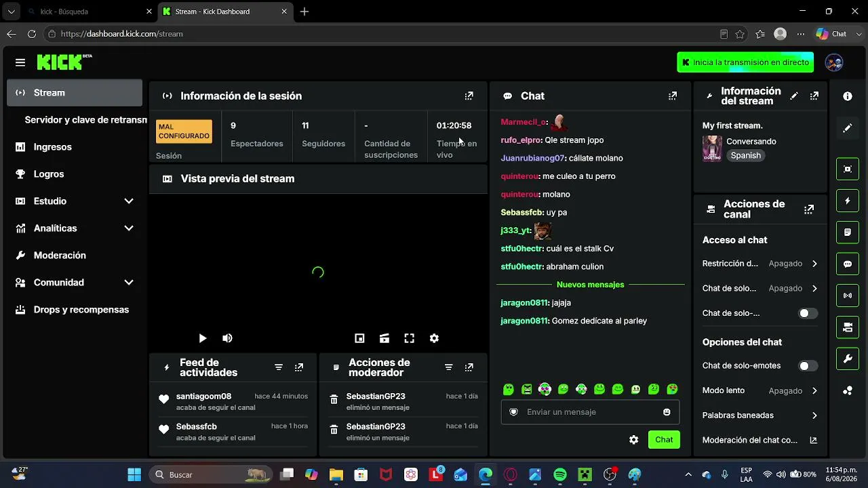
Task: Click the lightning bolt icon in right rail
Action: [x=848, y=201]
